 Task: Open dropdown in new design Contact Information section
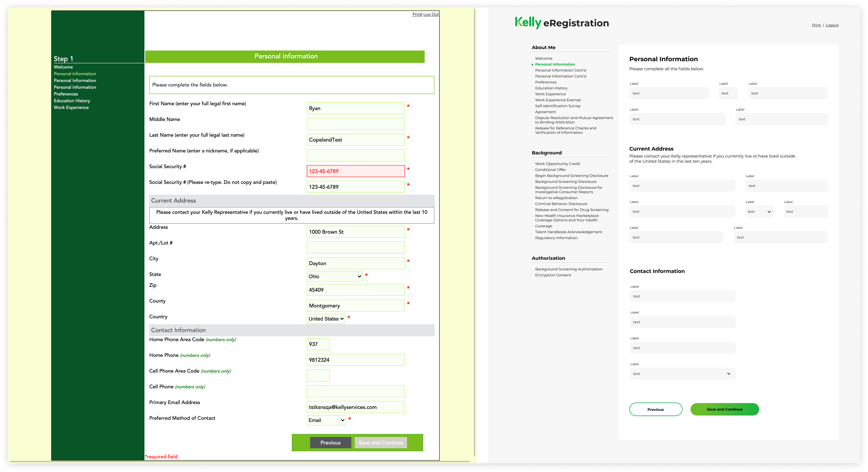click(682, 374)
